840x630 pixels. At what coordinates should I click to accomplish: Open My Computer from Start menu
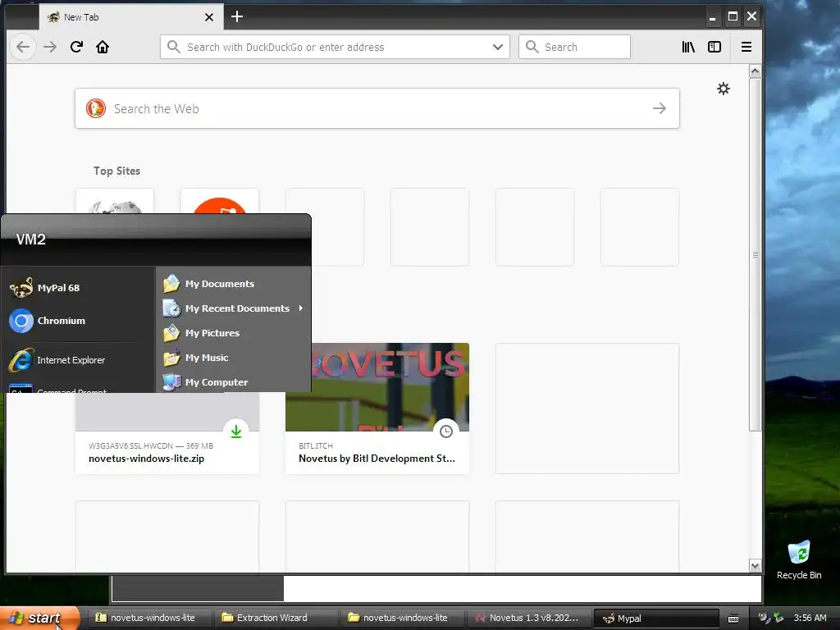tap(233, 382)
